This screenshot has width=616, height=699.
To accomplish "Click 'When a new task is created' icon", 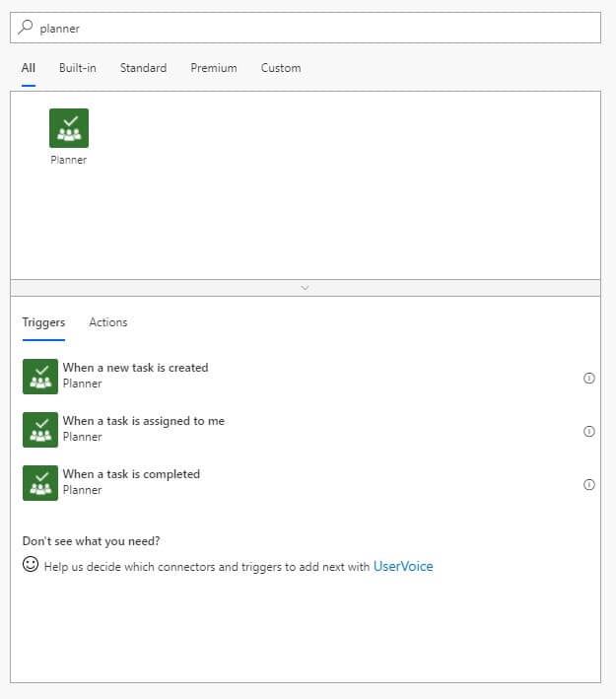I will click(40, 377).
